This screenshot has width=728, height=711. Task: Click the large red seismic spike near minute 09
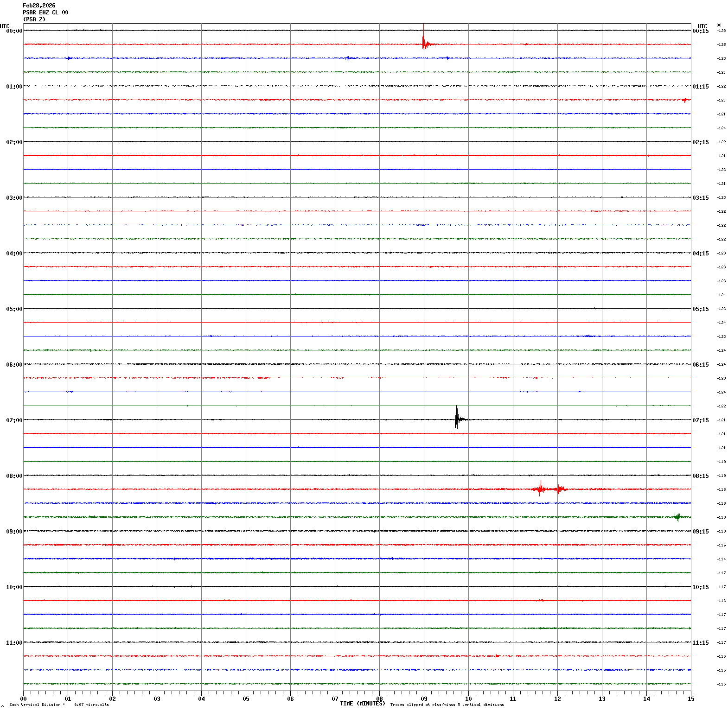tap(424, 44)
